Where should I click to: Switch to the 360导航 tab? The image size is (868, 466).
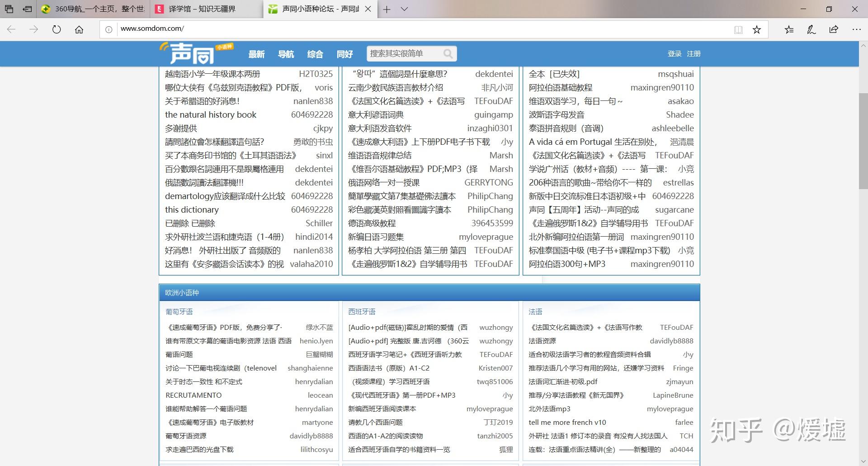[93, 9]
